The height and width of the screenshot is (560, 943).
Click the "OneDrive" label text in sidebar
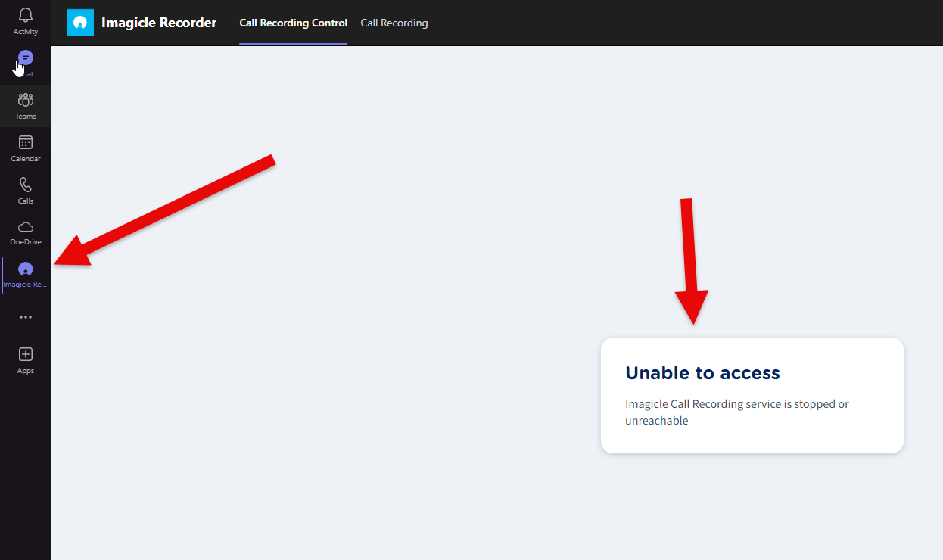26,242
